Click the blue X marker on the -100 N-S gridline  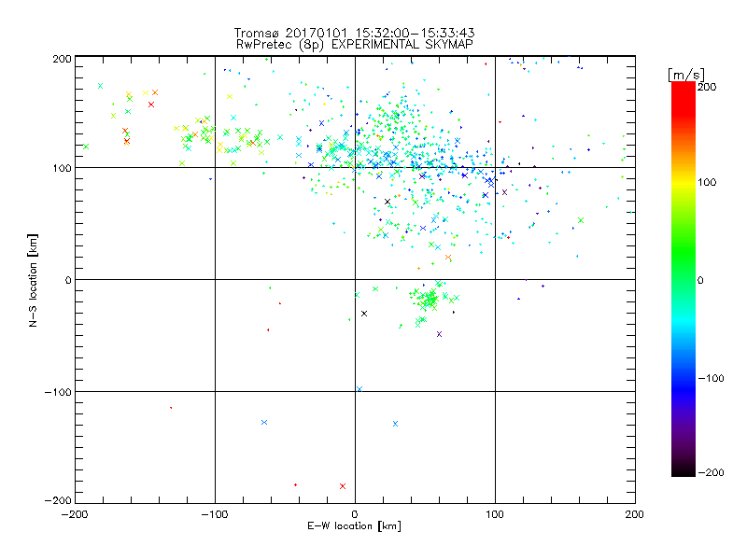(359, 389)
